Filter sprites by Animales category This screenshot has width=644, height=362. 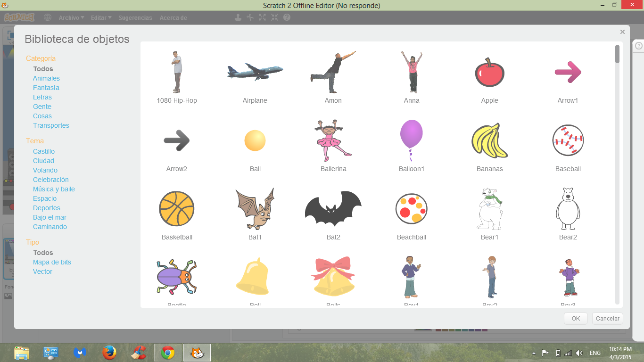46,78
